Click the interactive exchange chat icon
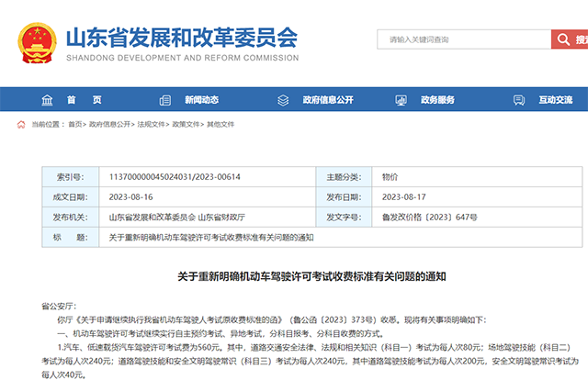This screenshot has height=380, width=588. [521, 99]
